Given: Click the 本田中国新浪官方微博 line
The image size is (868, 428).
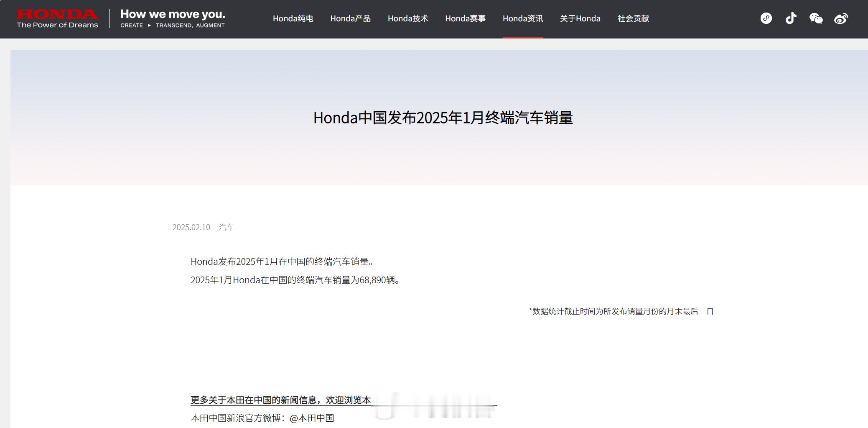Looking at the screenshot, I should tap(262, 418).
